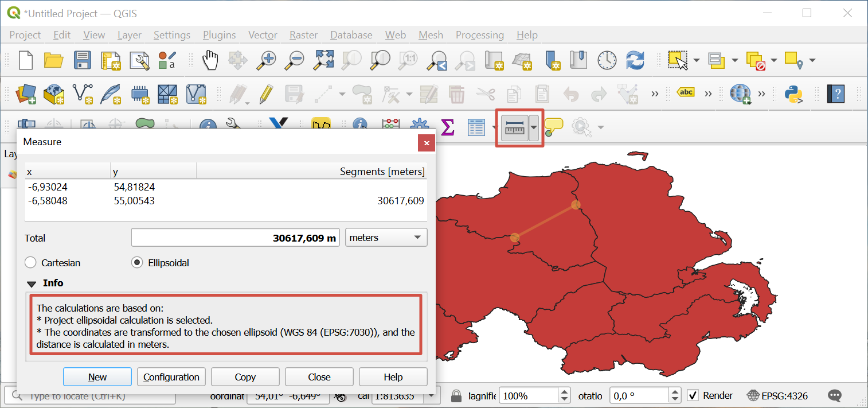Click the Type to locate search field
The width and height of the screenshot is (868, 408).
[x=92, y=395]
